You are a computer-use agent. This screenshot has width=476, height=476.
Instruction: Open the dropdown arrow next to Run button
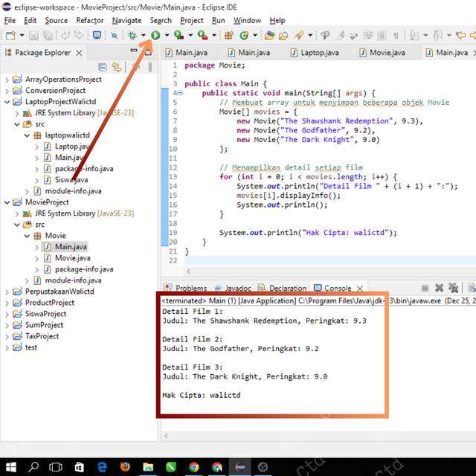[x=167, y=35]
